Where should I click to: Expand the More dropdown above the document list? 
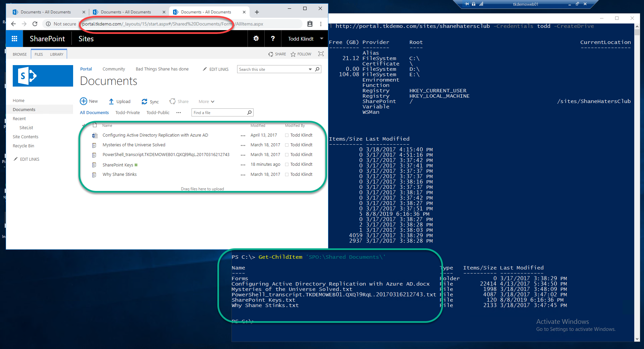click(206, 101)
